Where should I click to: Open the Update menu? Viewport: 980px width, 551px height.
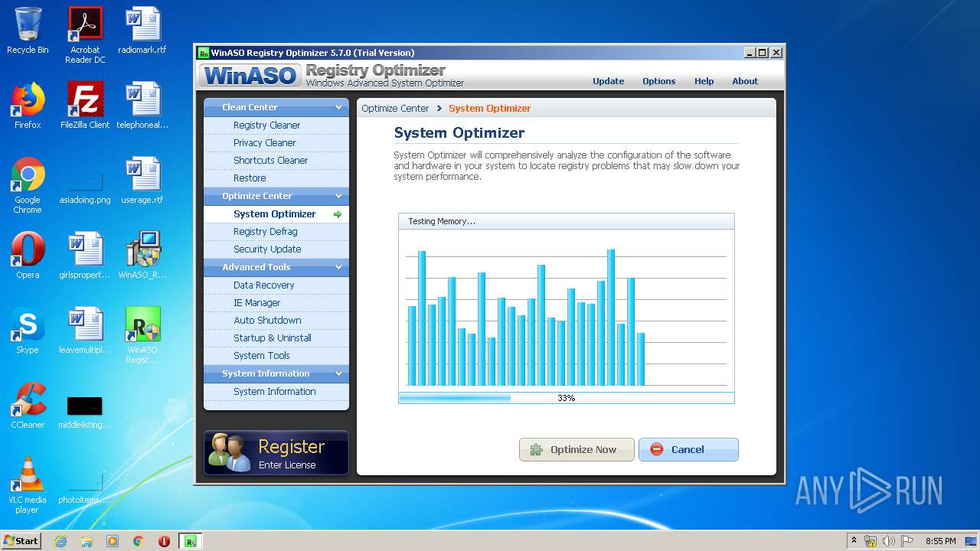608,81
